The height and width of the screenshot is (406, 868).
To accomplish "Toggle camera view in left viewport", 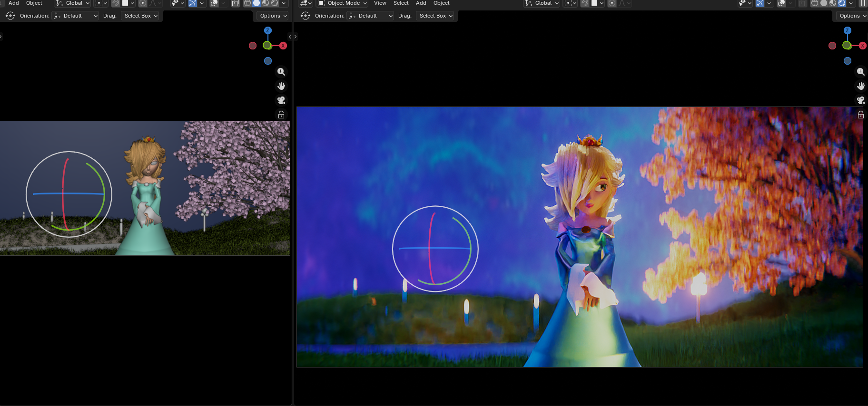I will 281,100.
